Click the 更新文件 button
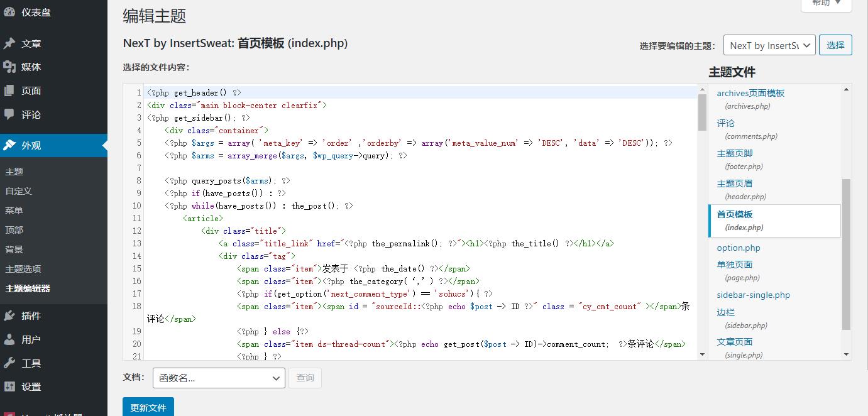The height and width of the screenshot is (416, 868). click(x=148, y=407)
